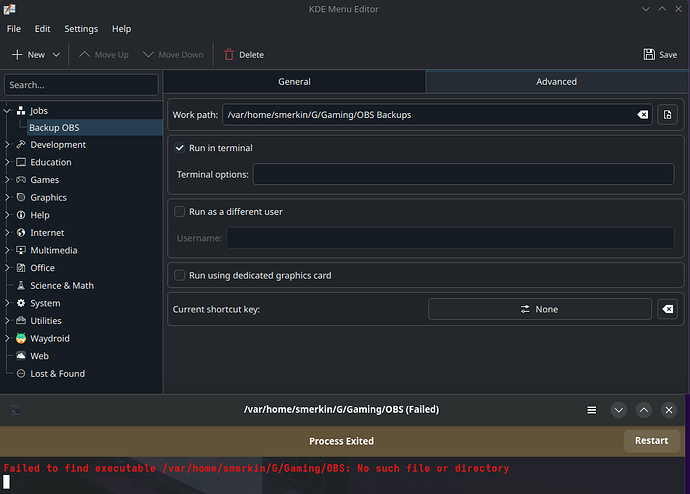Select the Games category icon
Image resolution: width=690 pixels, height=494 pixels.
(x=21, y=180)
